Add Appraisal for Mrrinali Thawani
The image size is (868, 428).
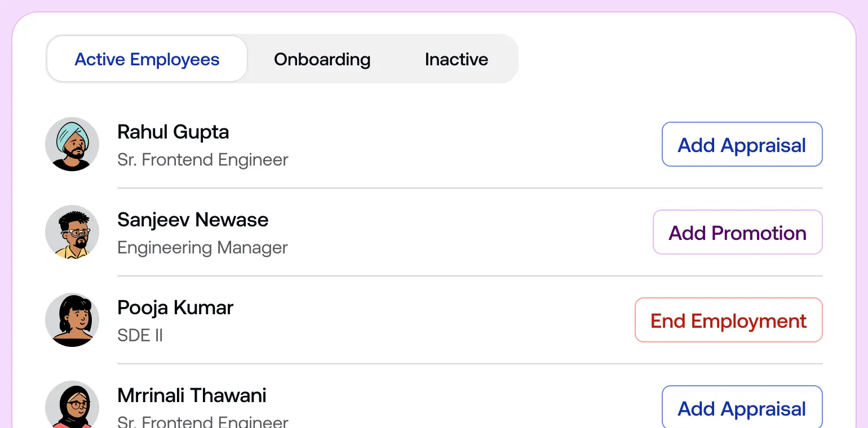[741, 408]
